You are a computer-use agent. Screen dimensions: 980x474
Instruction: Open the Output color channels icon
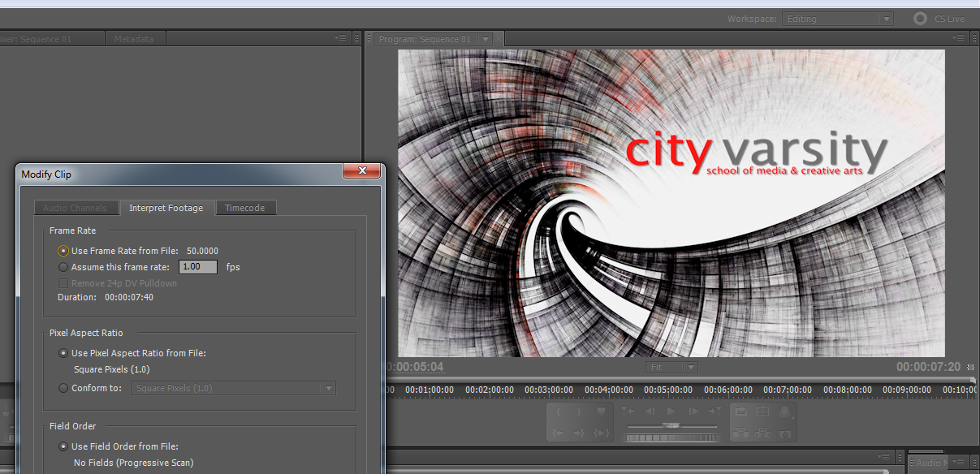tap(786, 412)
